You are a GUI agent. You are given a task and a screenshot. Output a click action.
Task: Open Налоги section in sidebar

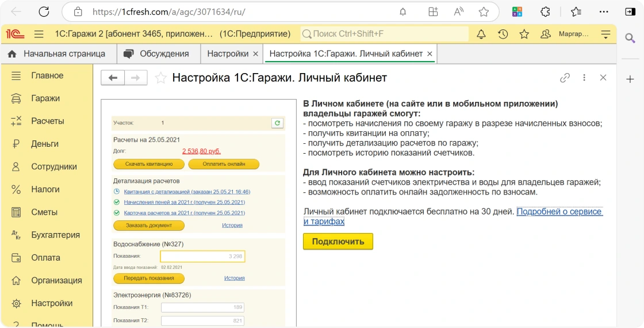47,189
